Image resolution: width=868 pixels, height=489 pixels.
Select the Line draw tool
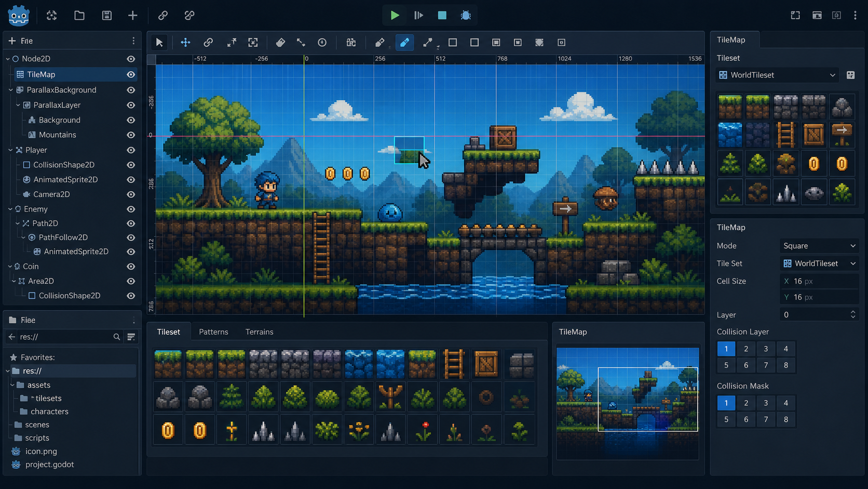pos(428,43)
